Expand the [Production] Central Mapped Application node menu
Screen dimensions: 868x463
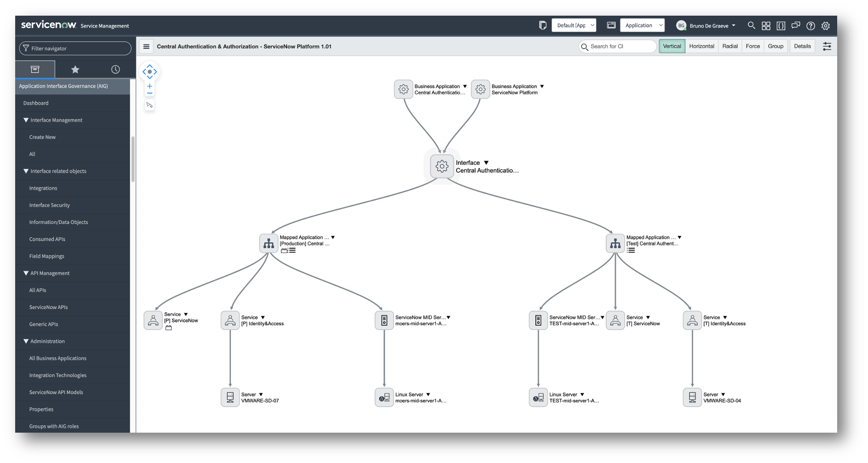[333, 237]
